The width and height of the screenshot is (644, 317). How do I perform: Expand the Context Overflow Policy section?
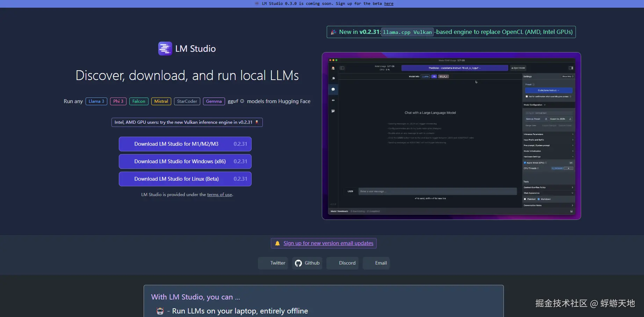[x=548, y=187]
